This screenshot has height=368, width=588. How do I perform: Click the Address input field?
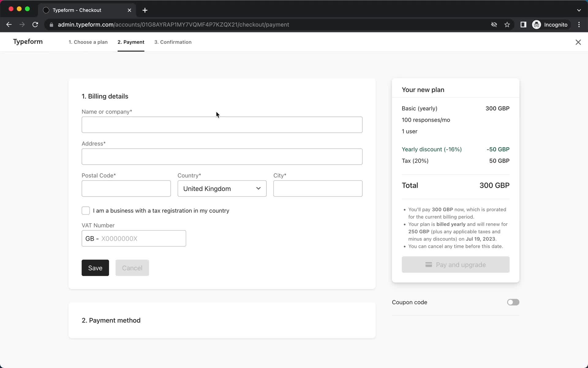[x=222, y=156]
